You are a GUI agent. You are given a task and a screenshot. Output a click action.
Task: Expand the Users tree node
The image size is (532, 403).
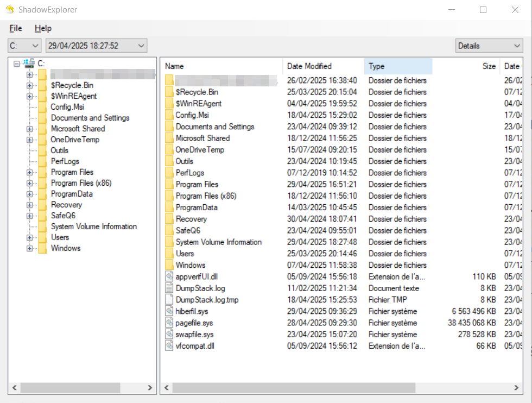[29, 237]
